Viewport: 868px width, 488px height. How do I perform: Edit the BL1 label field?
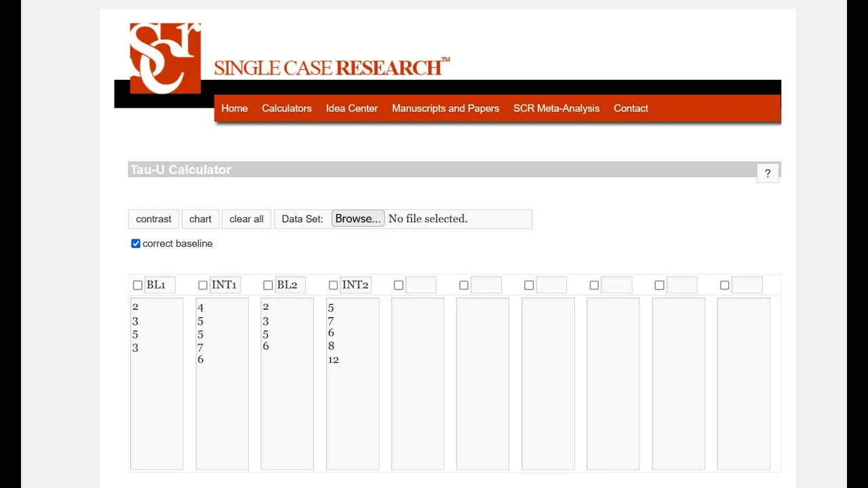[x=160, y=285]
